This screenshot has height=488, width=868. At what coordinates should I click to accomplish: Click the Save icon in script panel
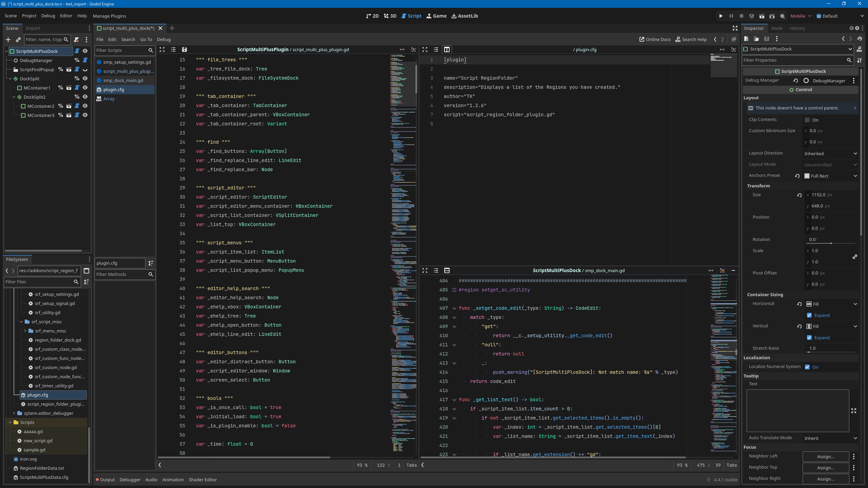click(184, 49)
